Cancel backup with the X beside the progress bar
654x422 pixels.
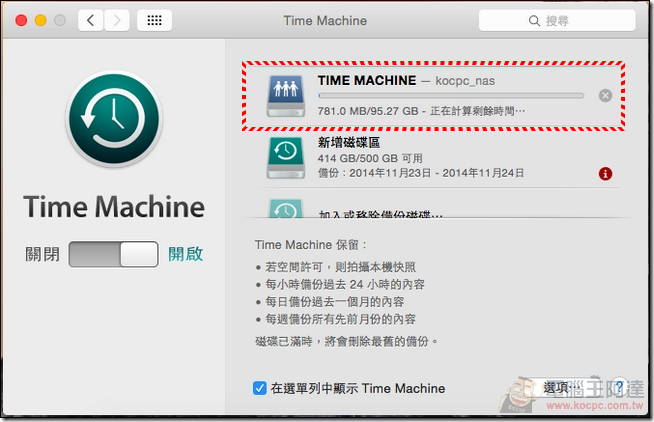pos(605,96)
